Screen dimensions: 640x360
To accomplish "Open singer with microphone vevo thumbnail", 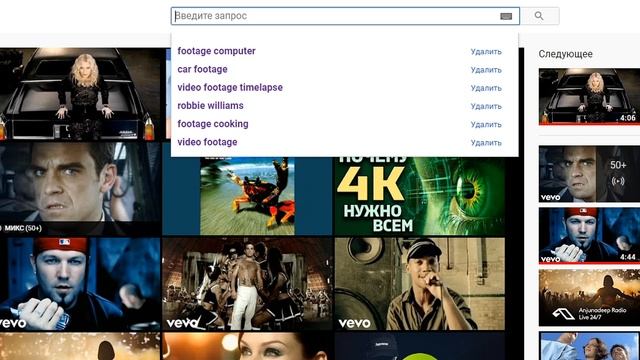I will point(420,284).
